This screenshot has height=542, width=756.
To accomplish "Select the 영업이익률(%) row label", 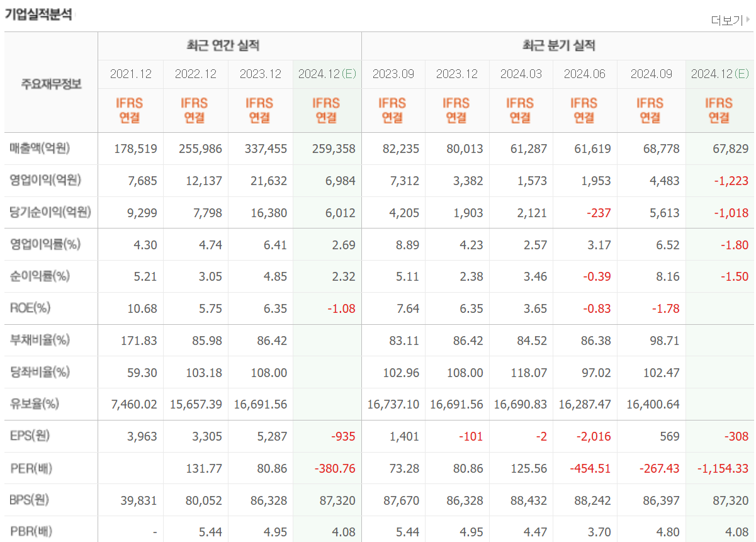I will pyautogui.click(x=45, y=244).
